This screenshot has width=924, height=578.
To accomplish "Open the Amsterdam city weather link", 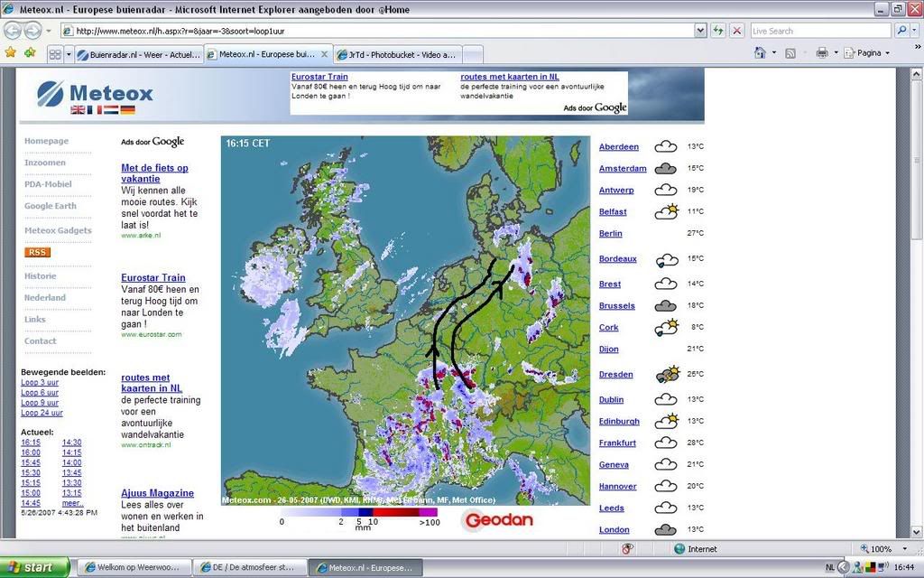I will pyautogui.click(x=623, y=169).
